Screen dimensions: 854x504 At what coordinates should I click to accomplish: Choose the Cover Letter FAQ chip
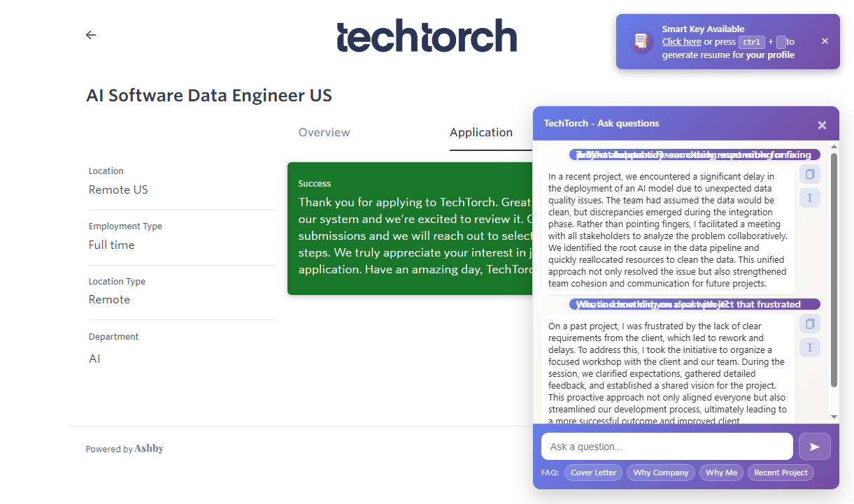pos(594,473)
